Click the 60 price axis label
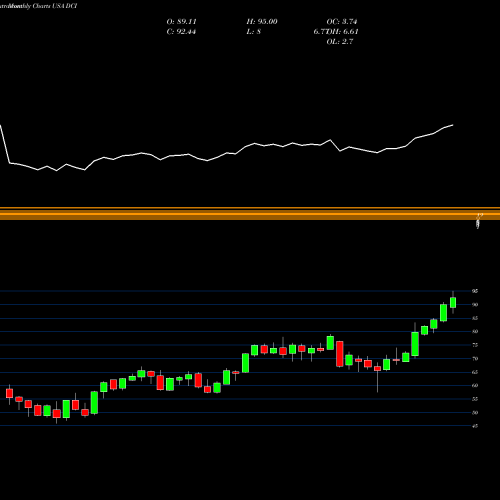 click(x=475, y=385)
